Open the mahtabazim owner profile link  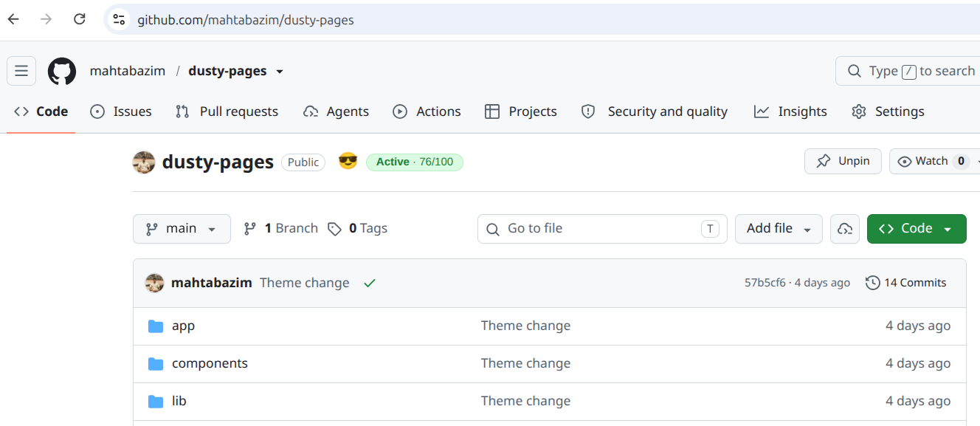click(x=128, y=72)
